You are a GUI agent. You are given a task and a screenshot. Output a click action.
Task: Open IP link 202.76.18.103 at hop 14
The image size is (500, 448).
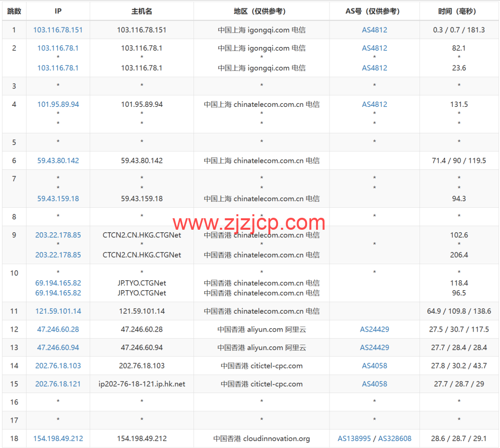[x=57, y=366]
